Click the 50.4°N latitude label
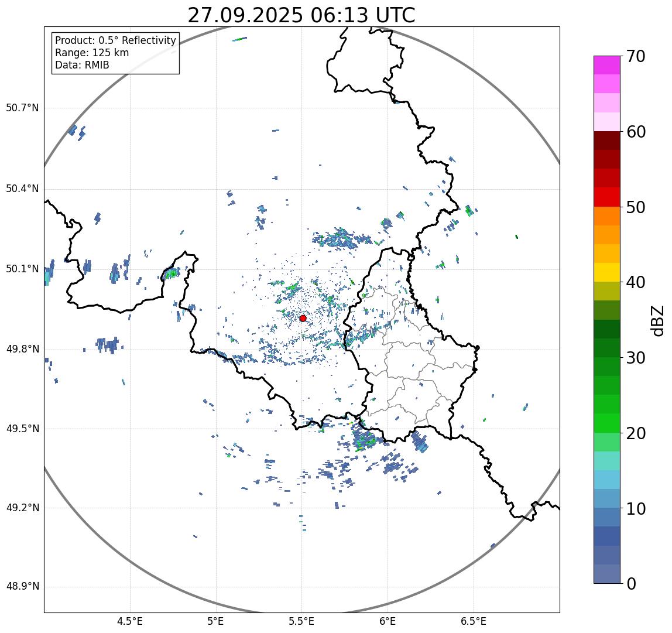The width and height of the screenshot is (672, 633). click(22, 189)
